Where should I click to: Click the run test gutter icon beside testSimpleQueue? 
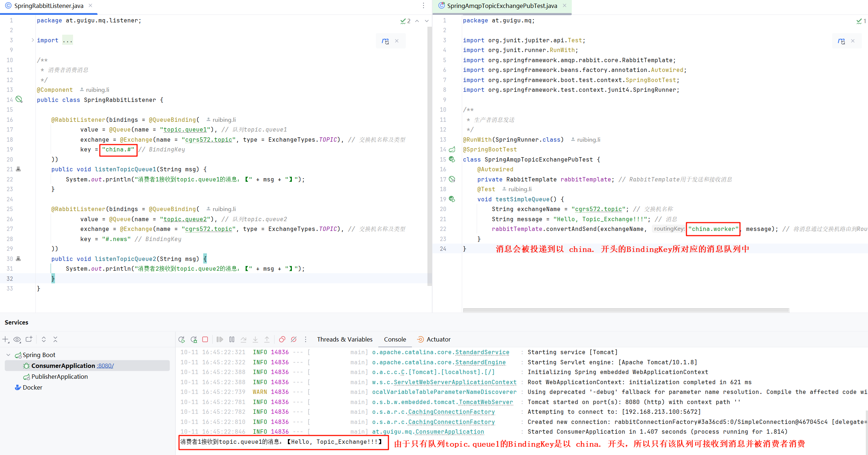point(452,199)
